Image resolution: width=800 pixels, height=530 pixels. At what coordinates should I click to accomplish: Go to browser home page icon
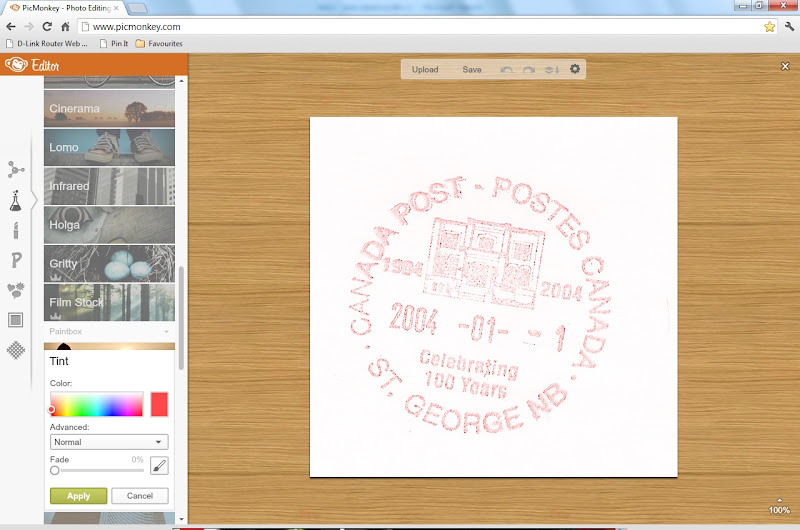point(65,27)
